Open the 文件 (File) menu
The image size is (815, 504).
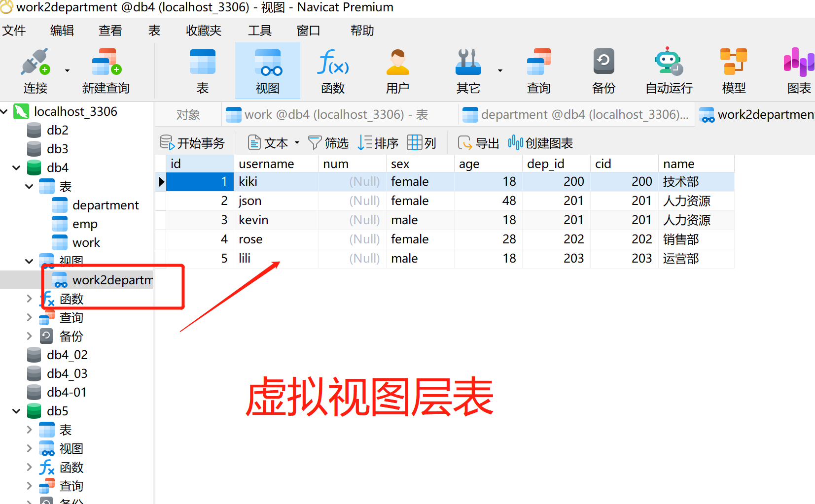point(14,31)
